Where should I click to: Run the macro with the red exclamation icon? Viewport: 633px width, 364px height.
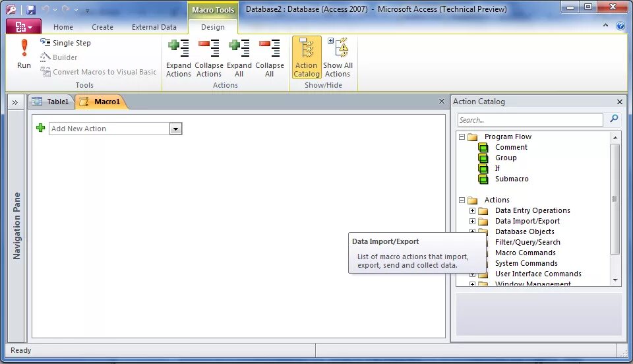(24, 53)
